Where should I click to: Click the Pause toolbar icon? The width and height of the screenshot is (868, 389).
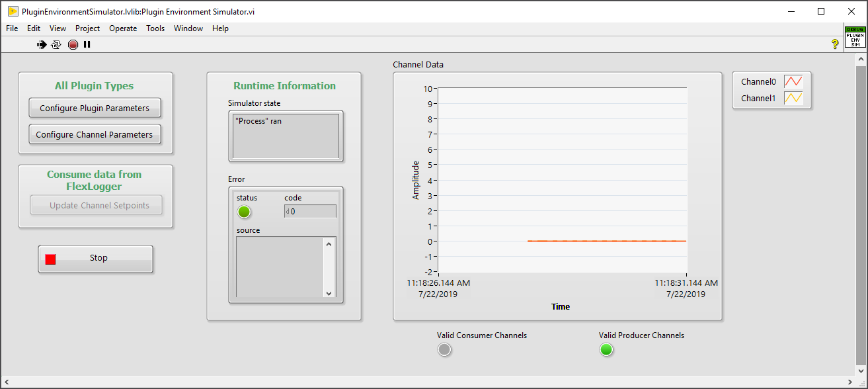[x=87, y=44]
